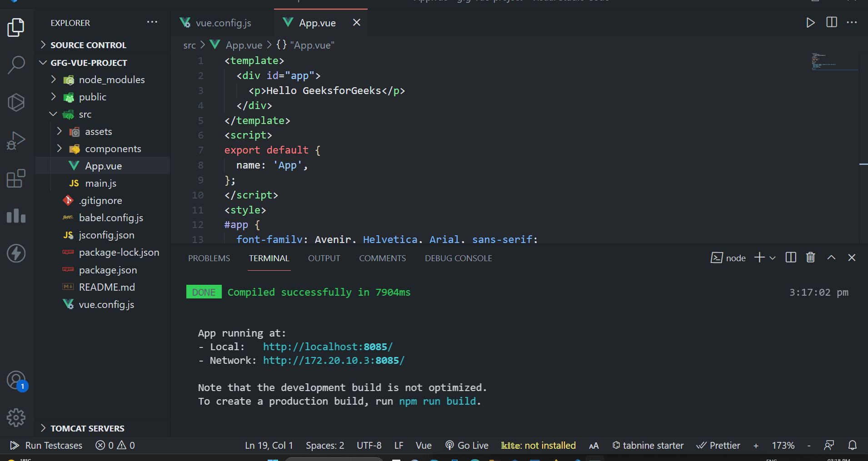Close the terminal panel
Image resolution: width=868 pixels, height=461 pixels.
pyautogui.click(x=852, y=258)
